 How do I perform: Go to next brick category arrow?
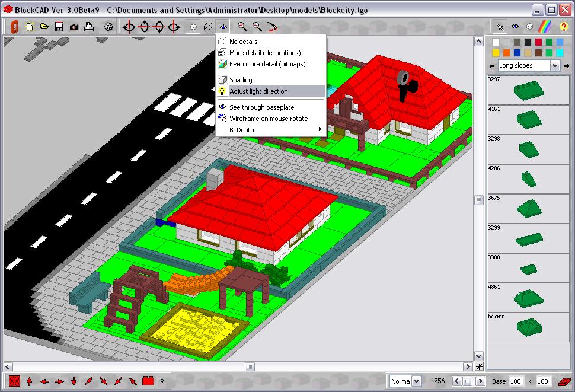click(x=567, y=66)
